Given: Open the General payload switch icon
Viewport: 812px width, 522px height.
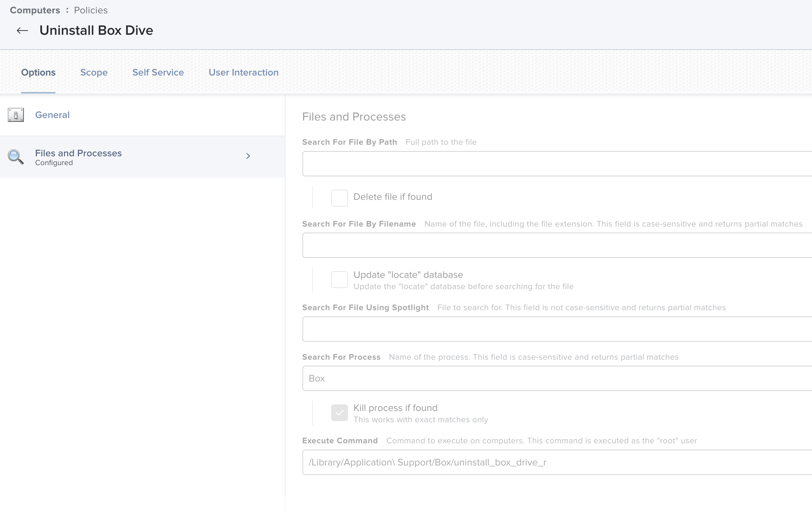Looking at the screenshot, I should pos(16,115).
